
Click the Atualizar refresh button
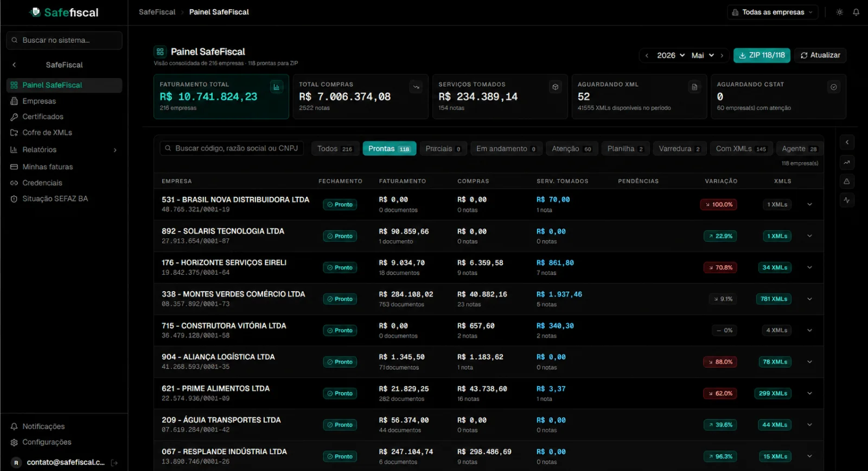coord(820,55)
